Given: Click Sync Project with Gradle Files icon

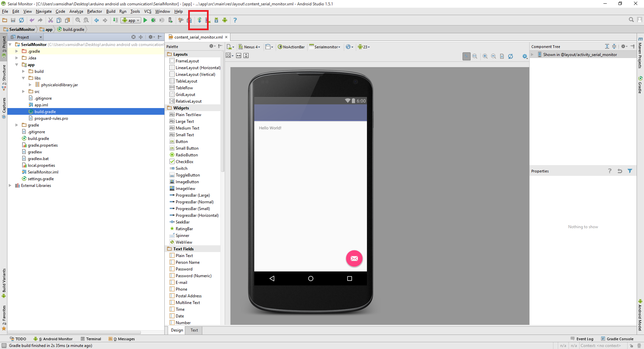Looking at the screenshot, I should [x=199, y=20].
